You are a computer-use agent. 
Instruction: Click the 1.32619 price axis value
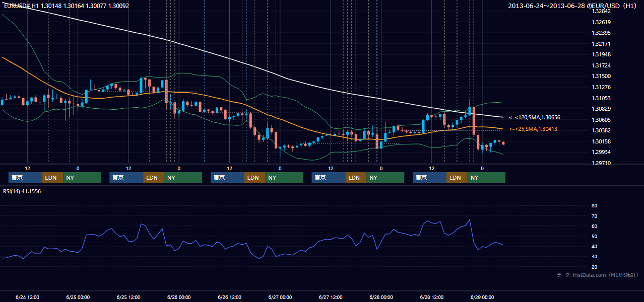tap(602, 22)
